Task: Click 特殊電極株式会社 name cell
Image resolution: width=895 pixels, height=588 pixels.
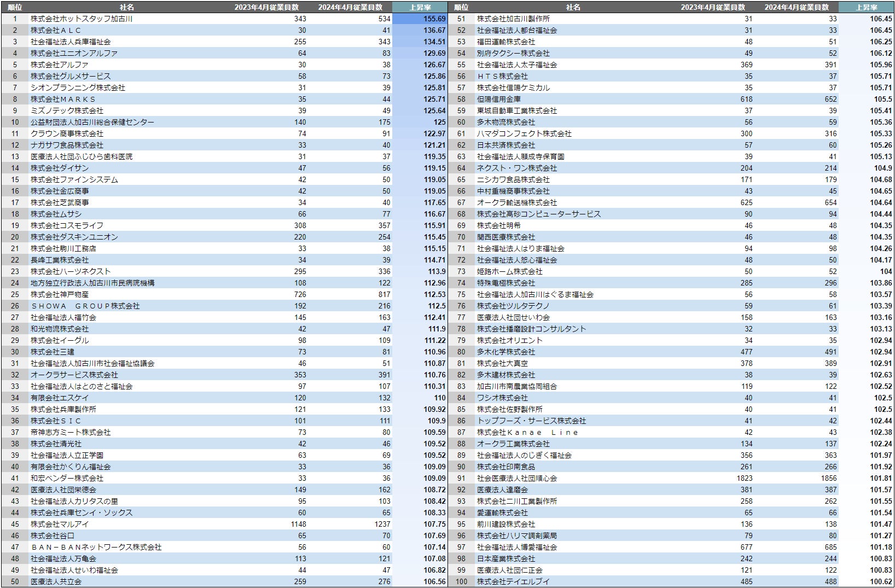Action: click(506, 283)
